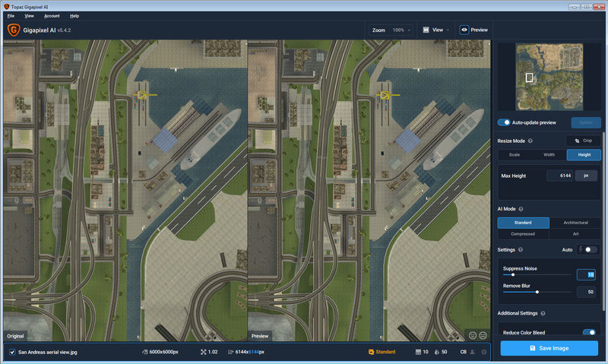Click the Additional Settings help icon
Image resolution: width=608 pixels, height=364 pixels.
(x=543, y=313)
